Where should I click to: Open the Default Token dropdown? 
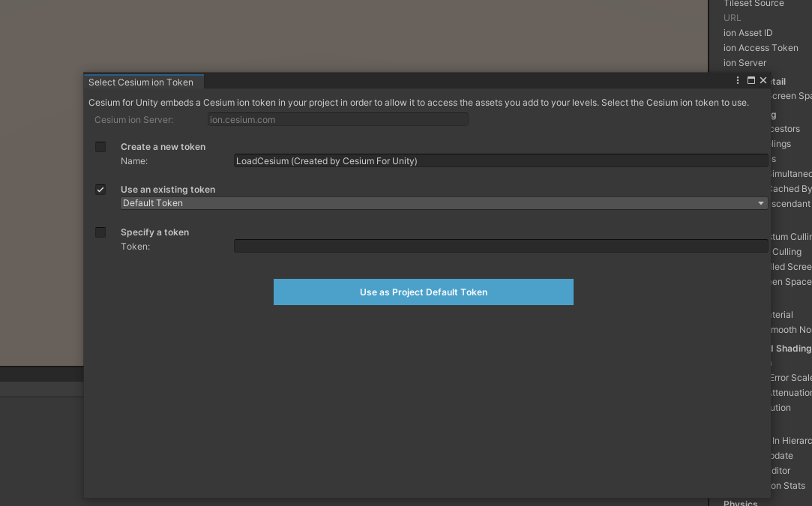coord(444,203)
